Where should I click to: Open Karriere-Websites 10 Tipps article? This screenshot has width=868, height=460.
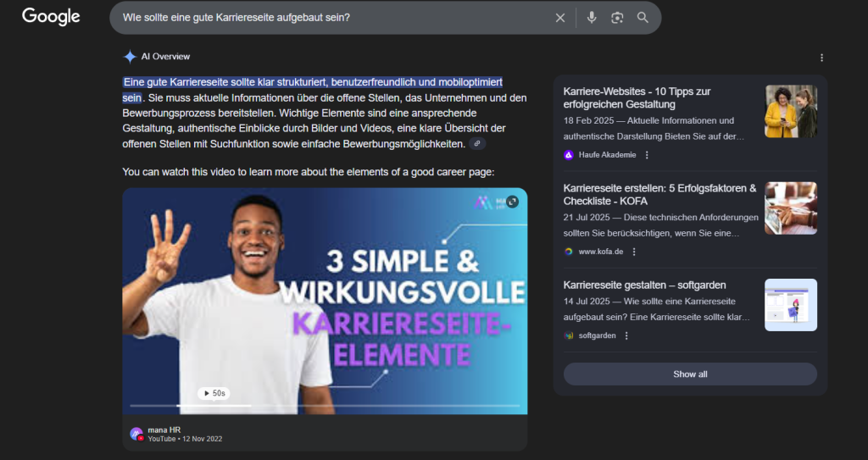tap(637, 97)
